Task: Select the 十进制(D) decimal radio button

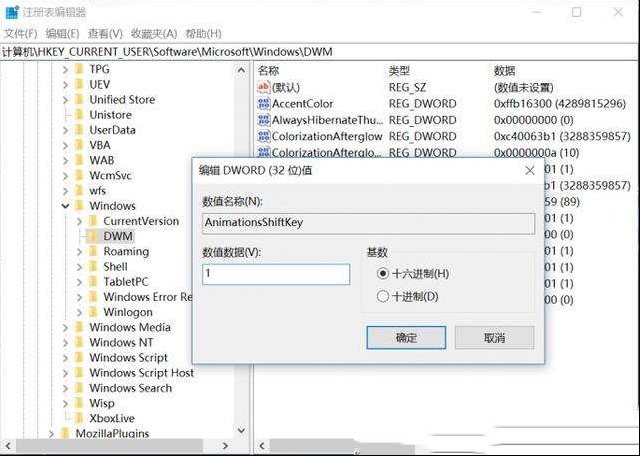Action: tap(382, 296)
